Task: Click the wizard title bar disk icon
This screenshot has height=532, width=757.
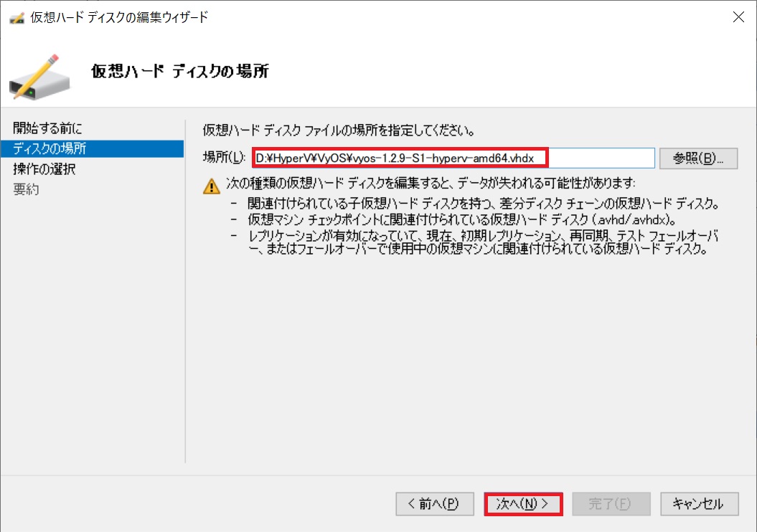Action: [17, 18]
